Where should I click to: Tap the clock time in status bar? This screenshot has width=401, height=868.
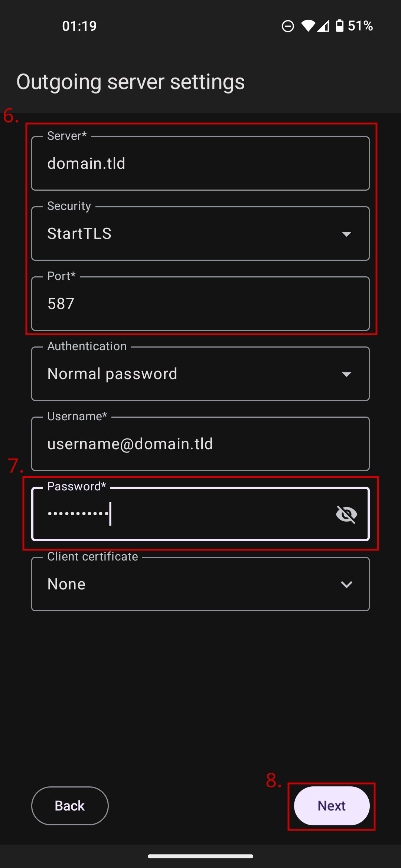(x=79, y=26)
